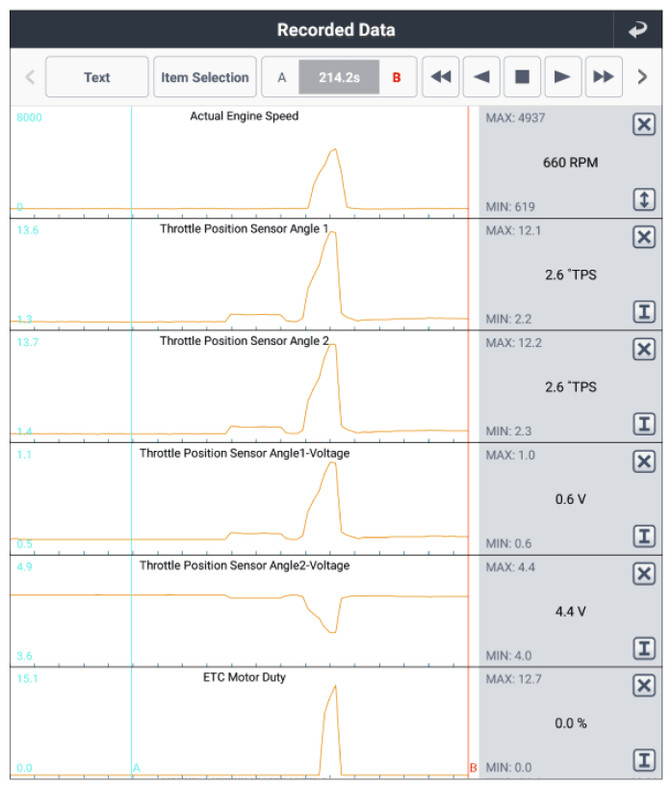Image resolution: width=672 pixels, height=789 pixels.
Task: Click the 0.6 V current value
Action: tap(570, 499)
